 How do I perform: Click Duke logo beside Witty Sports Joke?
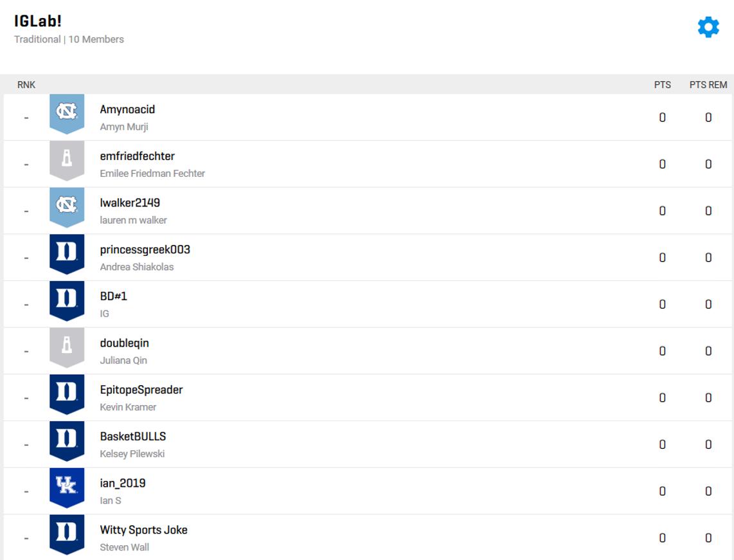67,535
